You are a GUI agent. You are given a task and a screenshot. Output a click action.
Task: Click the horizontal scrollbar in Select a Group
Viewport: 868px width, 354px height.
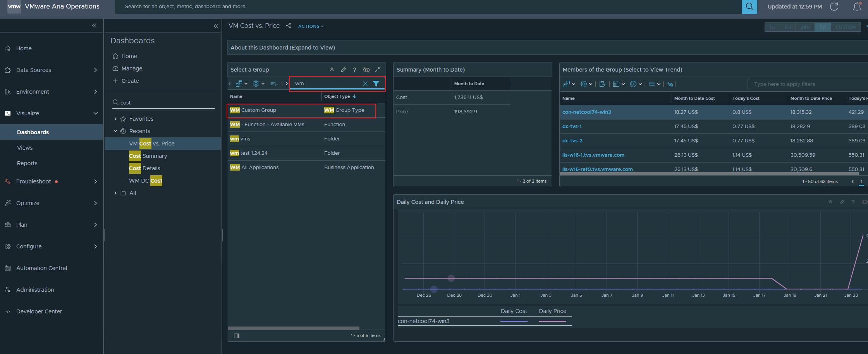[x=294, y=328]
